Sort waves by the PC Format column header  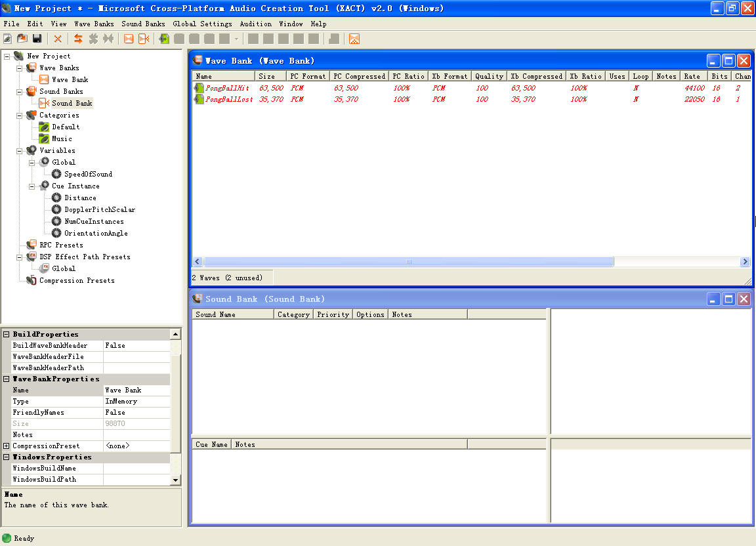pyautogui.click(x=308, y=76)
